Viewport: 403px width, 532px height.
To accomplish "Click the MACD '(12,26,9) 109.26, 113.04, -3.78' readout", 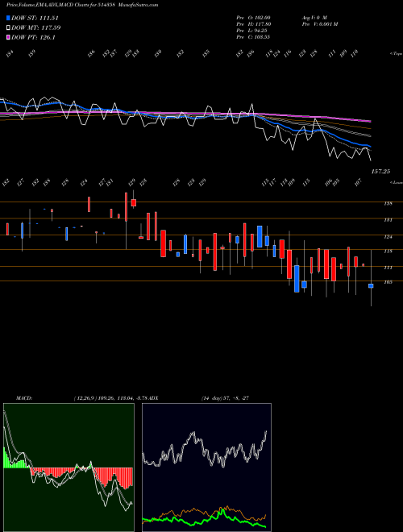I will 112,398.
